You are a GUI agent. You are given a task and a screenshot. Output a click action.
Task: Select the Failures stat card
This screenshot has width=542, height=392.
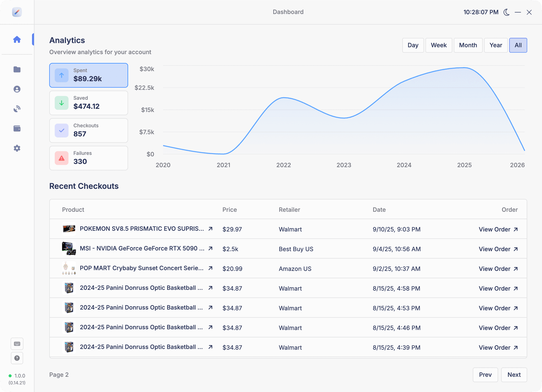(x=89, y=158)
